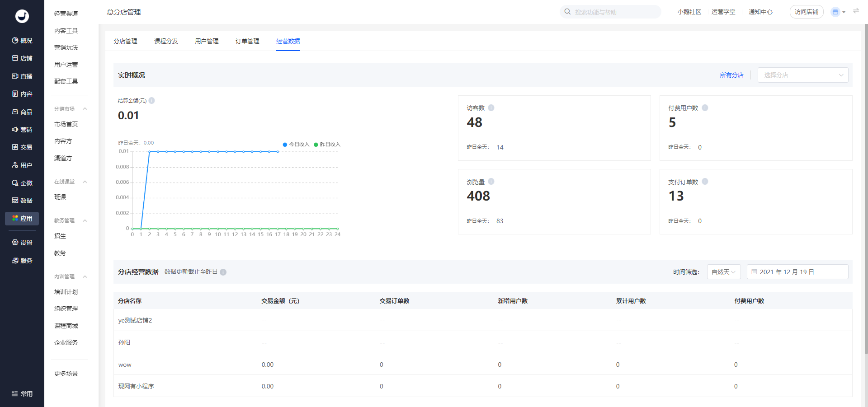Open the 概况 overview sidebar item

click(x=22, y=41)
